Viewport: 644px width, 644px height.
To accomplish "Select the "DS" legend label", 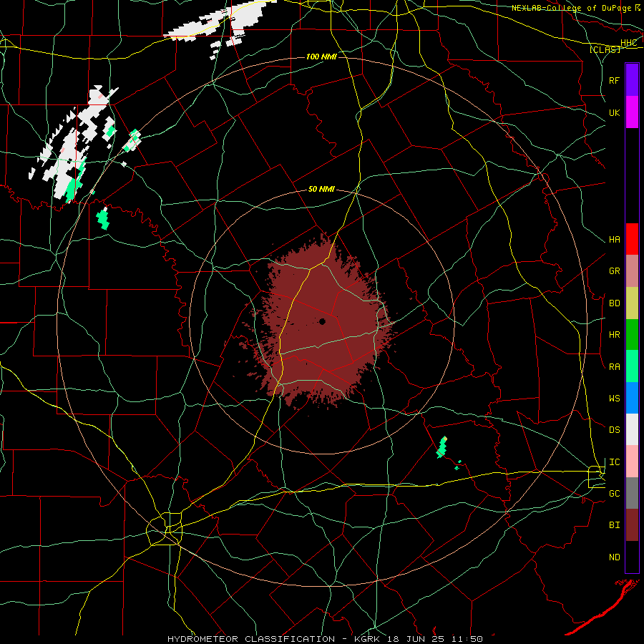I will (614, 430).
